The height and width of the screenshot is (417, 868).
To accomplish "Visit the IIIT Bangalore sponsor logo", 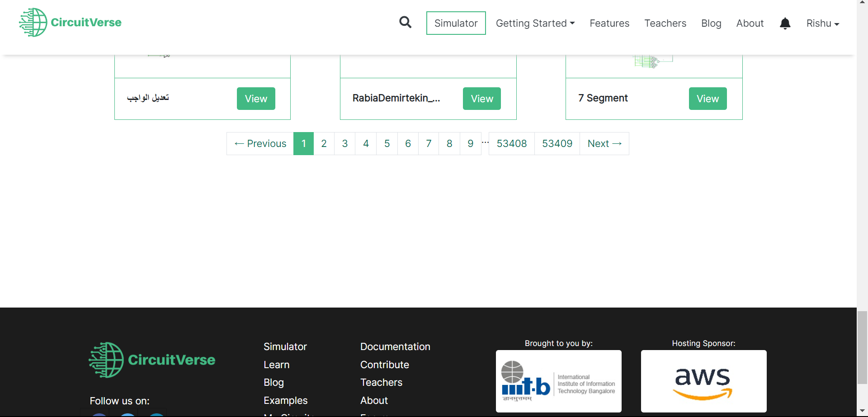I will [558, 381].
